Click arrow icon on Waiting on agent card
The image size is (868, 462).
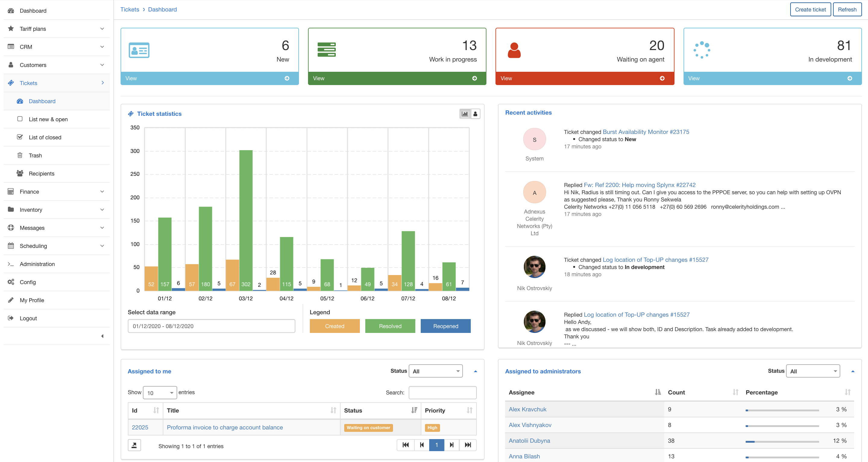coord(662,78)
